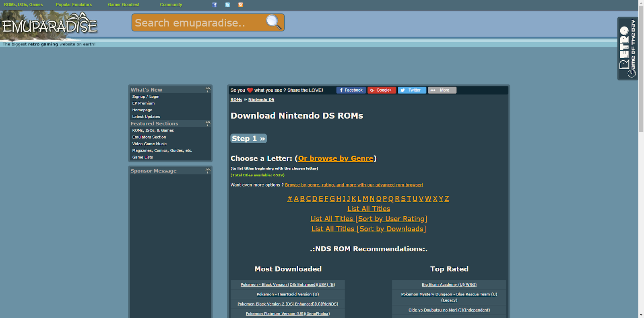Open the advanced rom browser link
This screenshot has height=318, width=644.
pyautogui.click(x=354, y=185)
